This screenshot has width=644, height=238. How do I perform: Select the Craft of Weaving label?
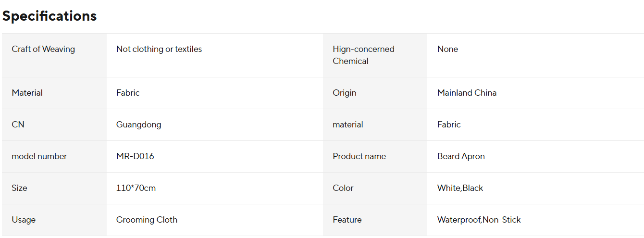pyautogui.click(x=43, y=49)
